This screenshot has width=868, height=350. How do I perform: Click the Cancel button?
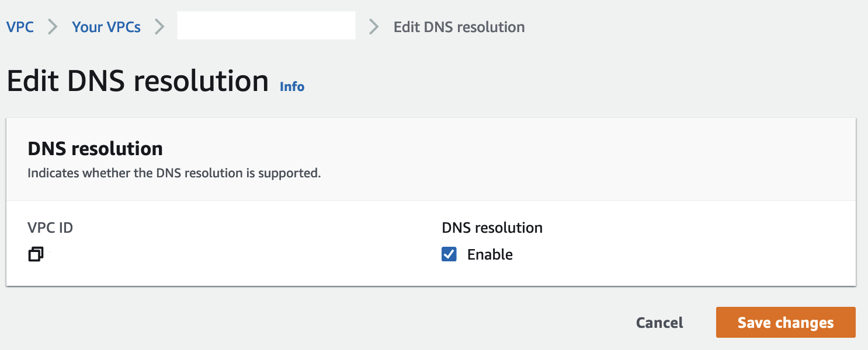point(659,322)
